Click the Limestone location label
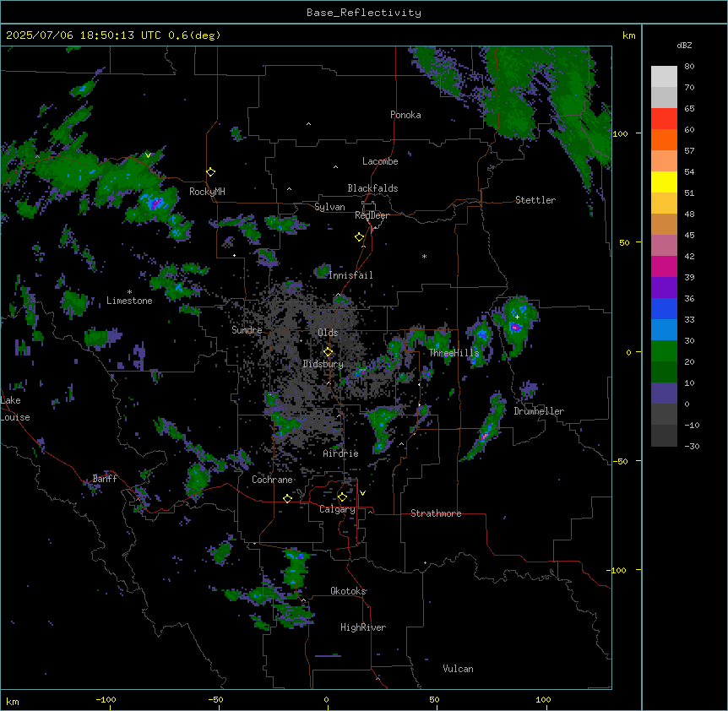Screen dimensions: 728x711 pyautogui.click(x=129, y=301)
